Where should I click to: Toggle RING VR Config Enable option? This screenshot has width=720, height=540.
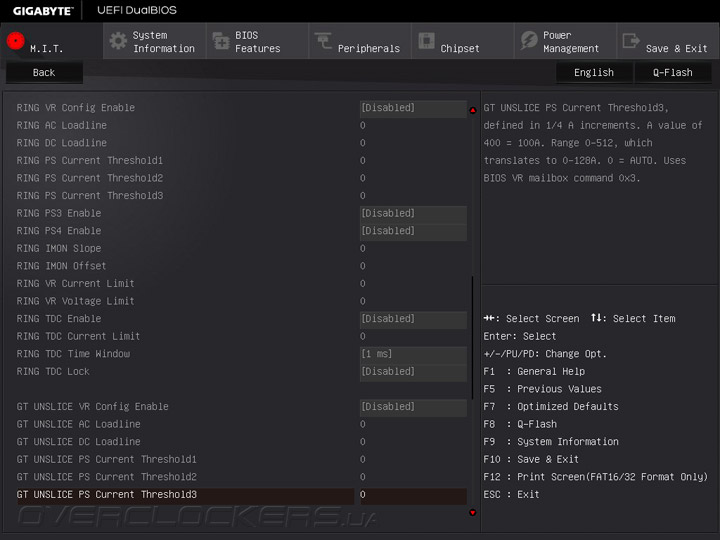[x=412, y=108]
